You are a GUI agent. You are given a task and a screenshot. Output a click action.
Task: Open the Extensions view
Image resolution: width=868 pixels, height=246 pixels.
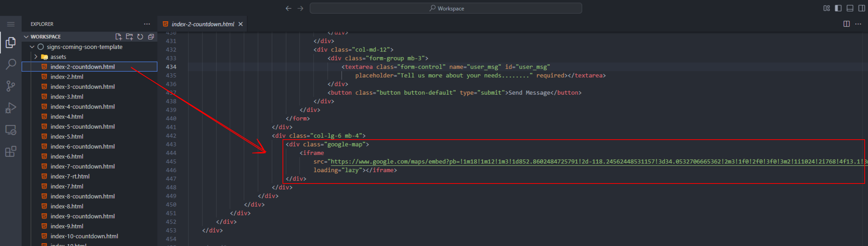[x=11, y=151]
